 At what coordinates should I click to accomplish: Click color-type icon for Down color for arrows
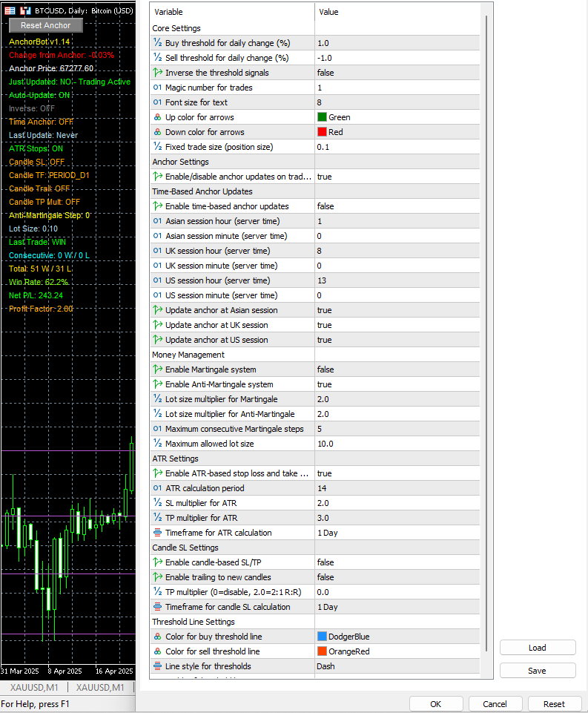158,132
